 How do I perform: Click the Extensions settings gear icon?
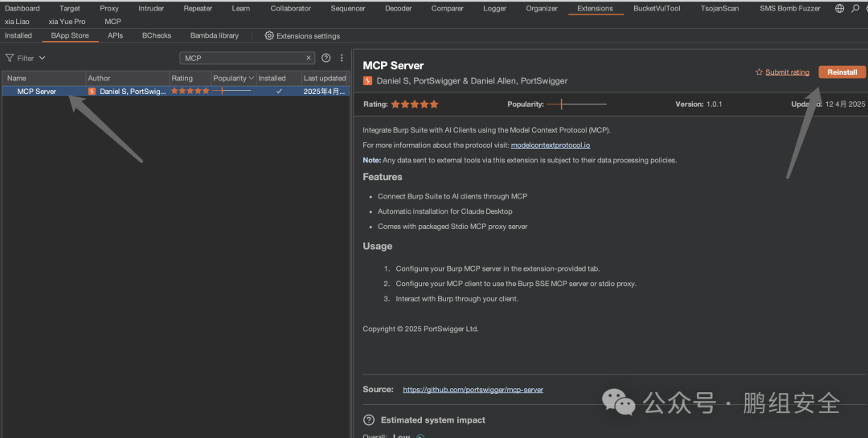click(269, 35)
